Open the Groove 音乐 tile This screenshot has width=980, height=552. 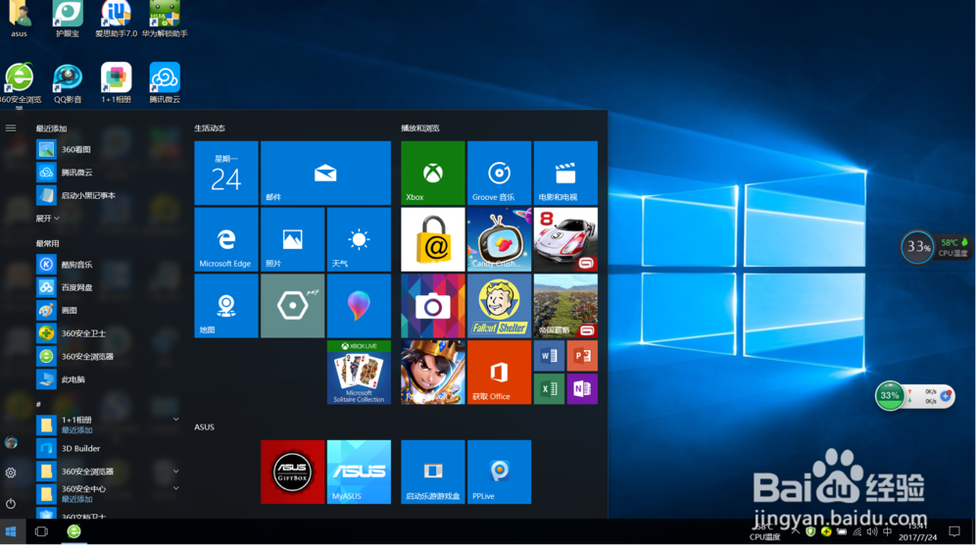tap(500, 174)
